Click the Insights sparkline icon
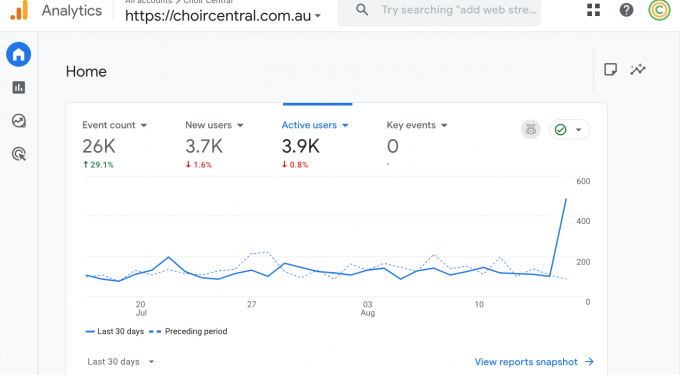The width and height of the screenshot is (680, 375). pyautogui.click(x=638, y=69)
